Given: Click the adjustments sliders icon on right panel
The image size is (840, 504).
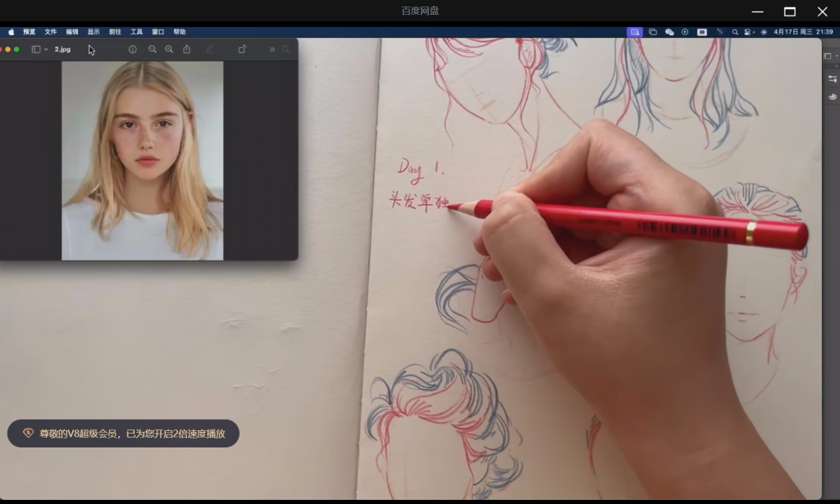Looking at the screenshot, I should 833,78.
